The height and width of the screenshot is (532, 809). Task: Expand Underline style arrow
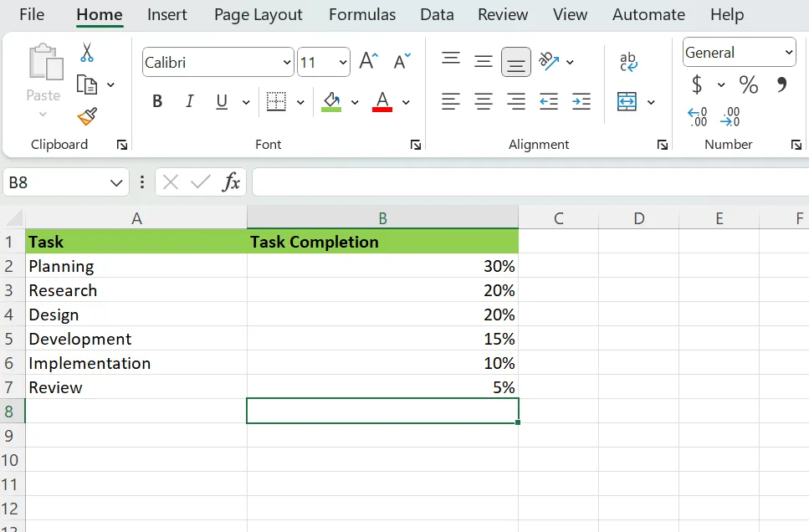point(246,102)
